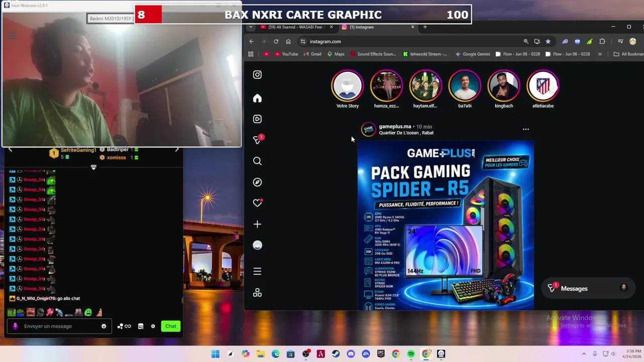The image size is (644, 362).
Task: Collapse chat leaderboard handle
Action: 94,167
